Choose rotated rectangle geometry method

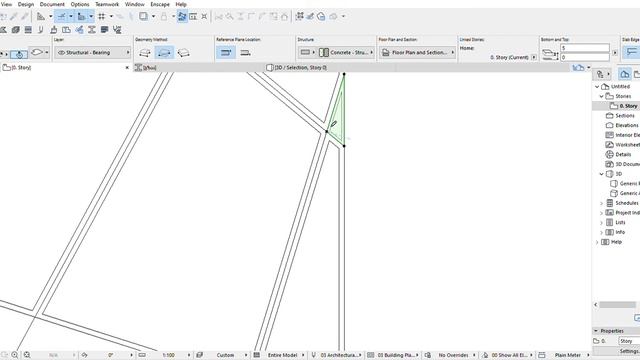[183, 53]
